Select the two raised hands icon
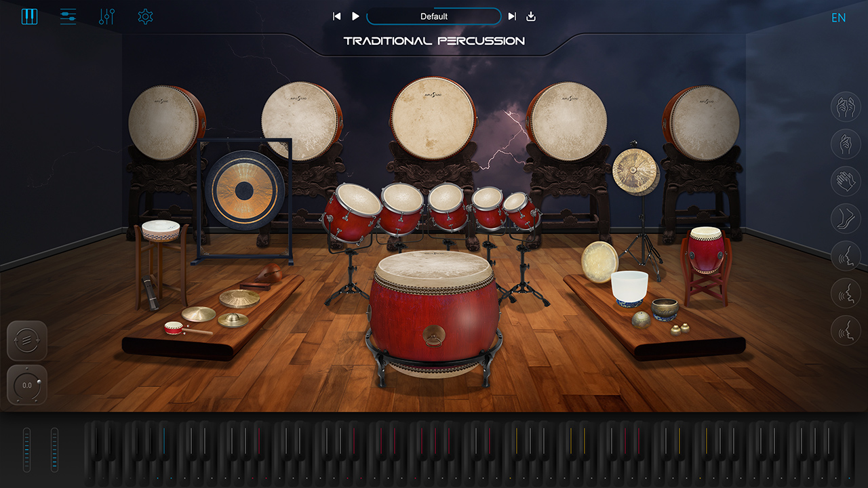 point(846,106)
